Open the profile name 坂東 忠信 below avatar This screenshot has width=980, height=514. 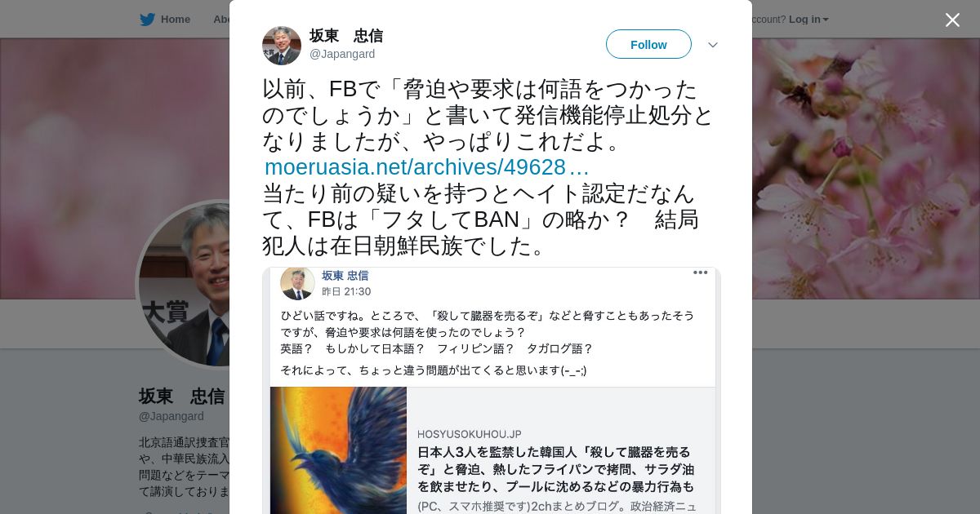181,397
